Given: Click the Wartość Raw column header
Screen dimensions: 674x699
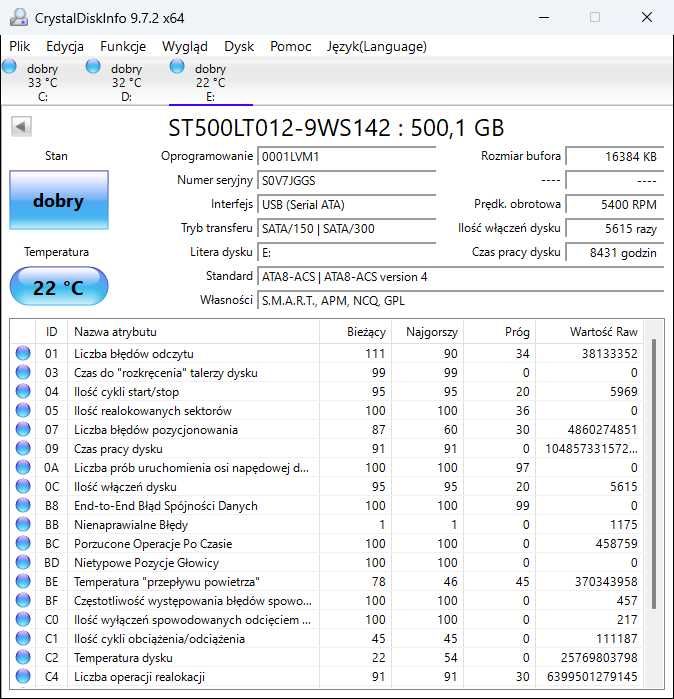Looking at the screenshot, I should (590, 332).
